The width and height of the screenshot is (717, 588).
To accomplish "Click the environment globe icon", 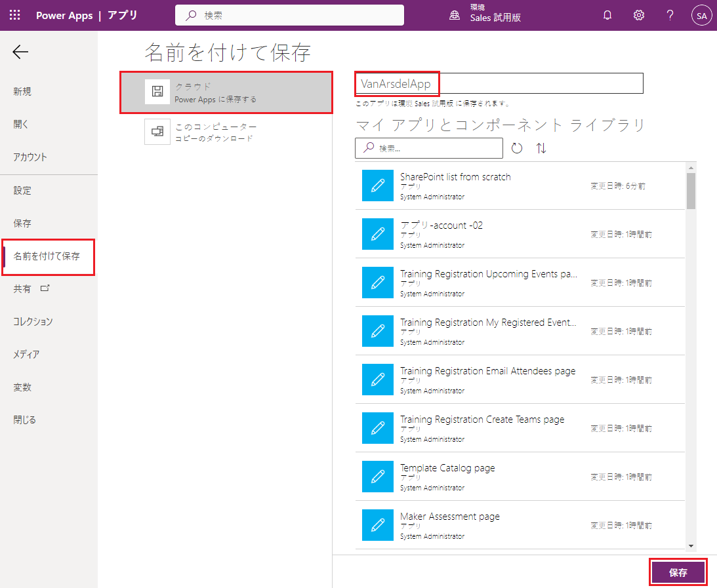I will tap(454, 16).
